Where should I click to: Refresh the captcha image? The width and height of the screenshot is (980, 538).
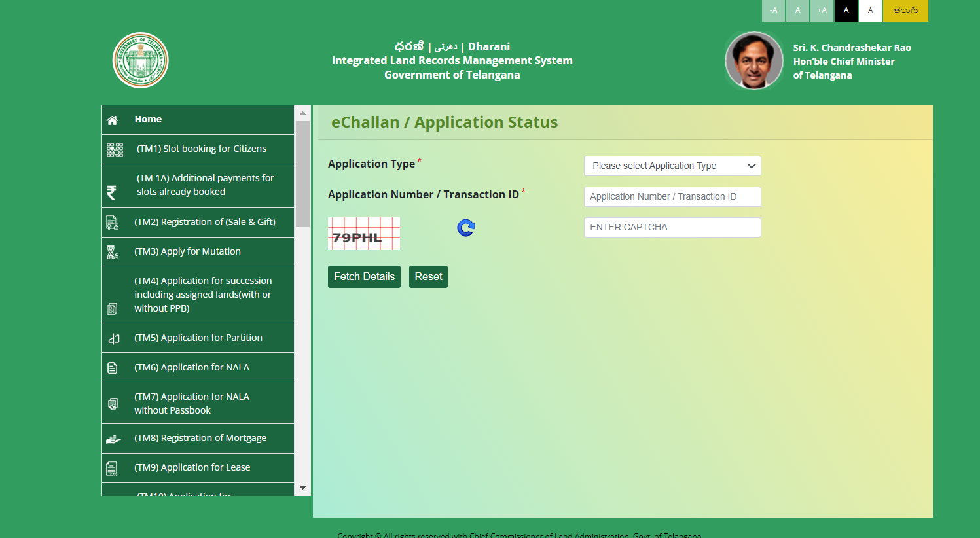point(465,228)
